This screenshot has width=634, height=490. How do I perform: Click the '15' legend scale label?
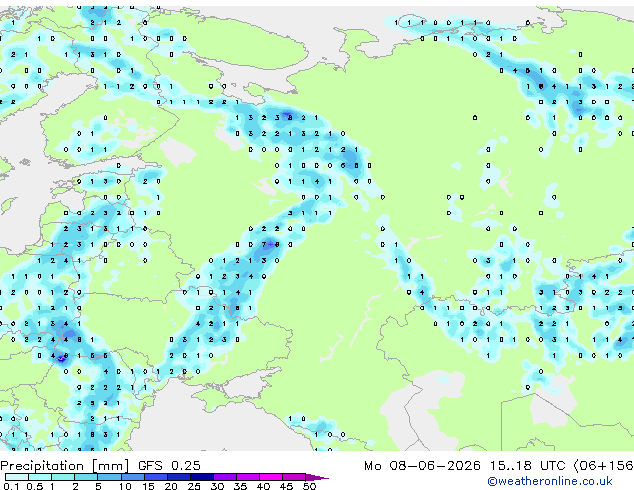click(x=148, y=486)
